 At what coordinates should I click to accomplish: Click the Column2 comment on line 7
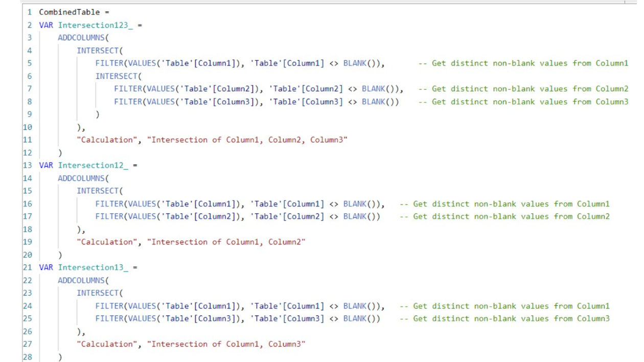click(x=523, y=88)
